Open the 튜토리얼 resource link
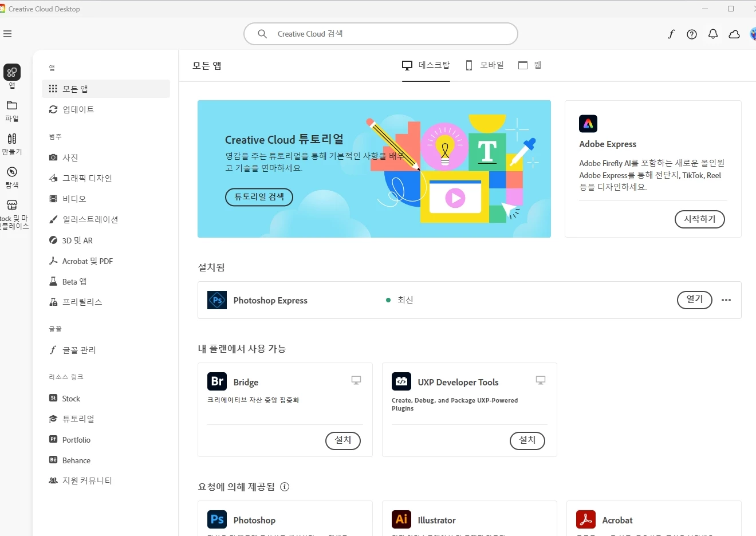This screenshot has width=756, height=536. point(106,419)
